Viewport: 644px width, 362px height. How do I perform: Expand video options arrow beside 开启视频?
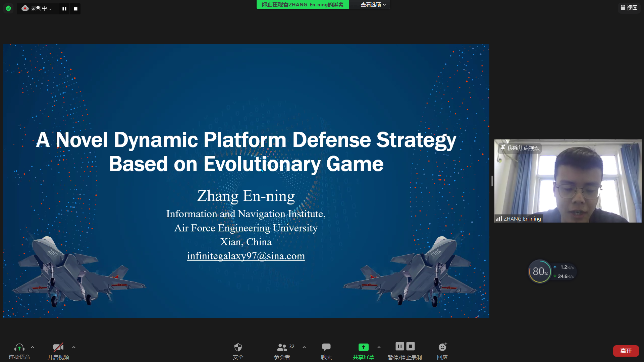[x=74, y=347]
